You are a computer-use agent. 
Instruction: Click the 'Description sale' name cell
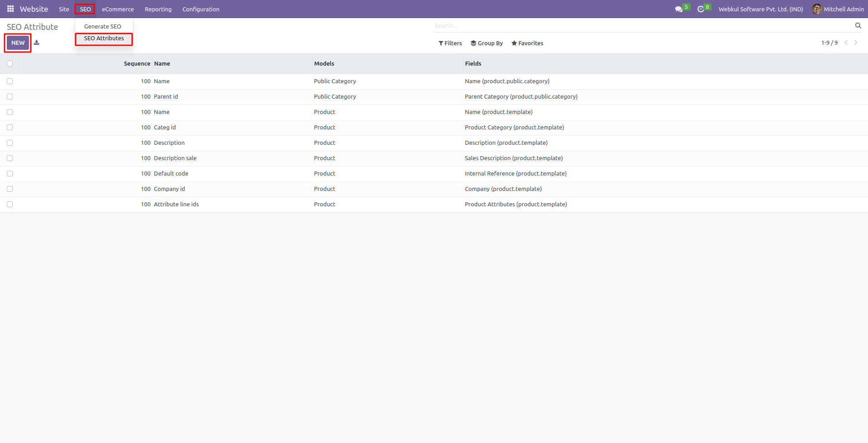[x=175, y=158]
